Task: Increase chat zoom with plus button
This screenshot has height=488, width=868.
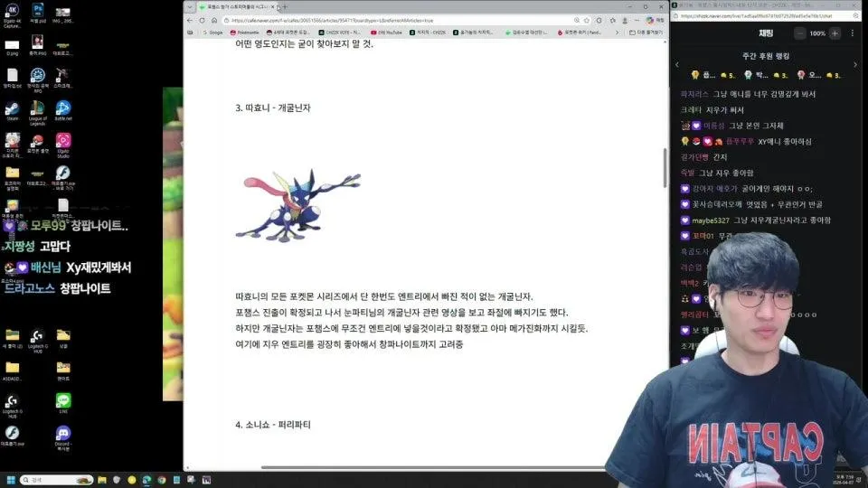Action: coord(835,33)
